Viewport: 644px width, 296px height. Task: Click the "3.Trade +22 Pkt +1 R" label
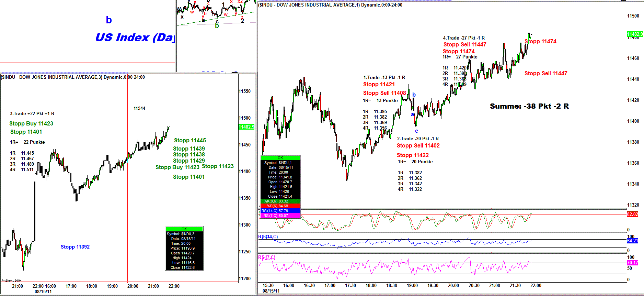pos(32,113)
